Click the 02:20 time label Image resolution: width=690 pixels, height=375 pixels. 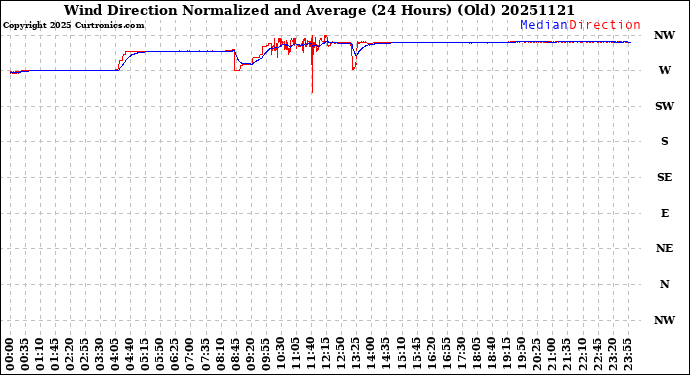click(x=70, y=355)
